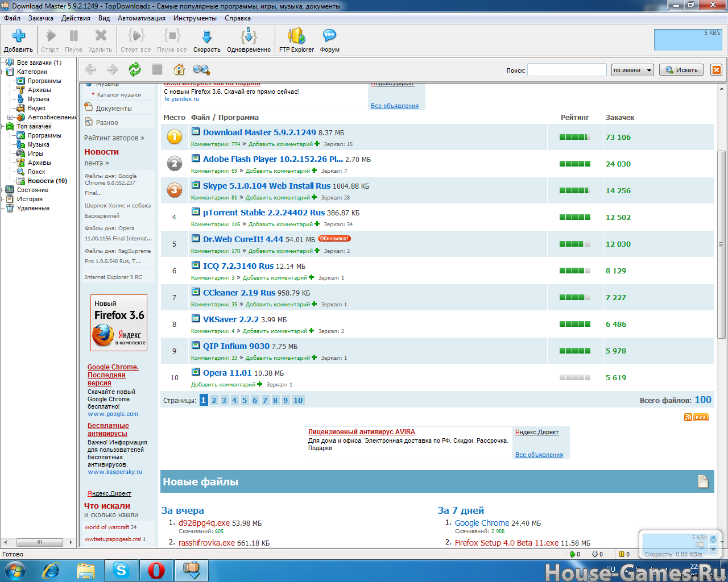Expand the Автообновление tree node
This screenshot has width=728, height=582.
[10, 117]
